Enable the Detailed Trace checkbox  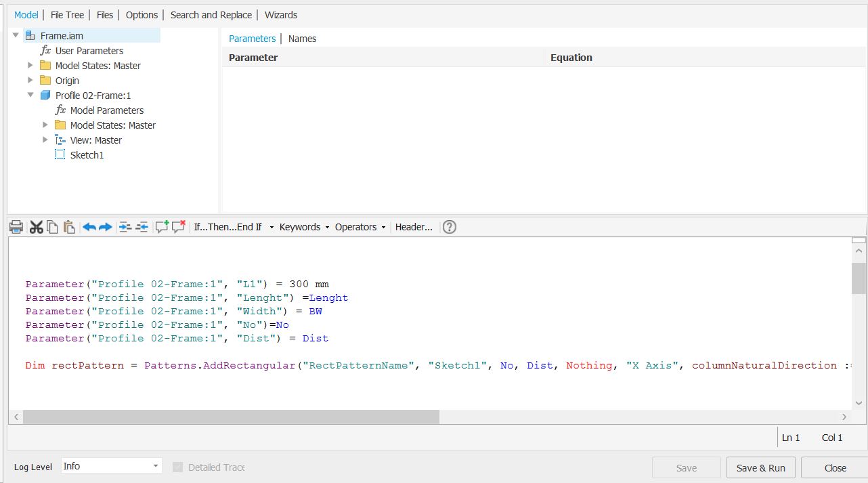click(177, 467)
